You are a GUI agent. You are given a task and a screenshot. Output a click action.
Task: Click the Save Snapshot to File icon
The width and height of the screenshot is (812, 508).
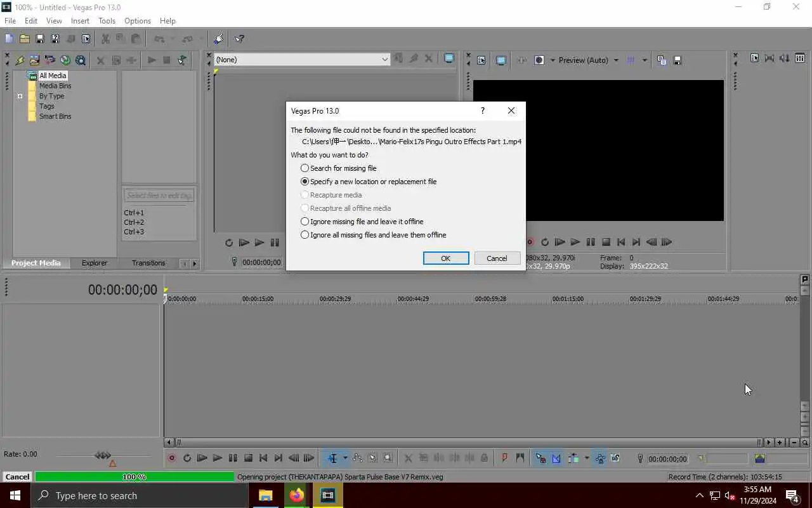pos(677,60)
